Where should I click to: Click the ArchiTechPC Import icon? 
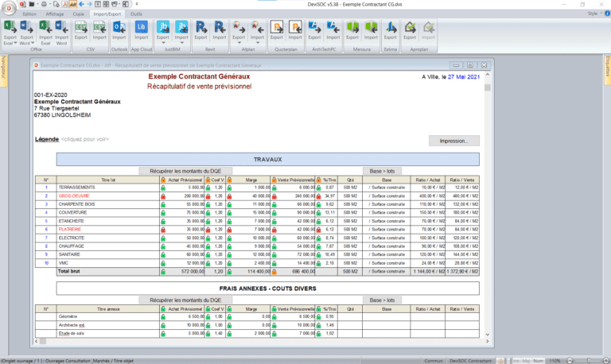point(333,28)
